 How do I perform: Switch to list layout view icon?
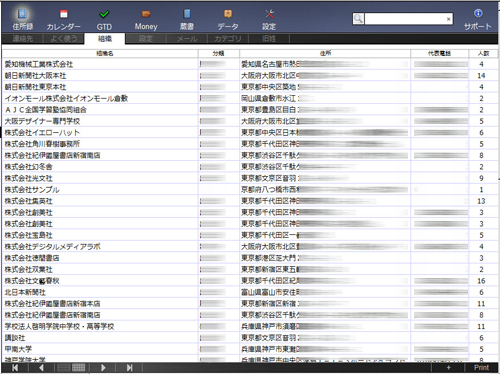[x=64, y=367]
